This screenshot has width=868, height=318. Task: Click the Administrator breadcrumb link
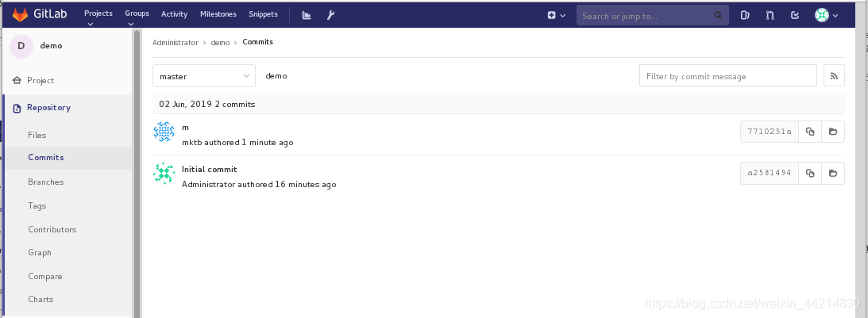pyautogui.click(x=175, y=42)
